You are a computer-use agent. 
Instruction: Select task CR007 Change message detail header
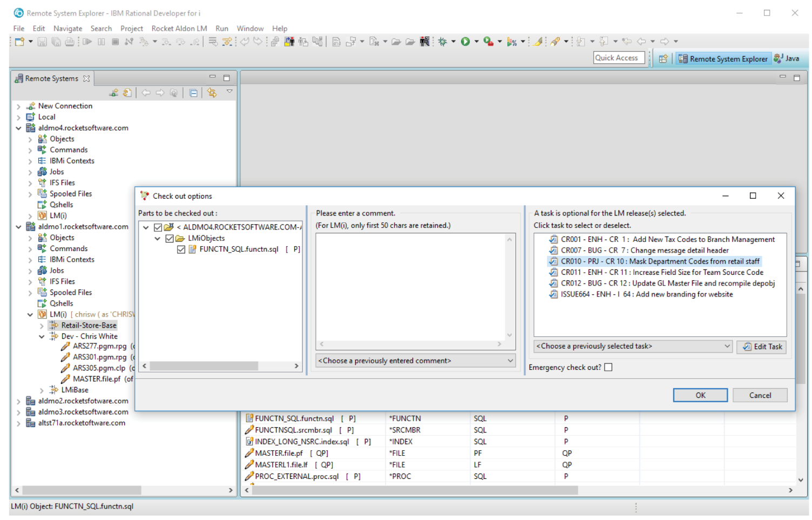click(x=639, y=251)
